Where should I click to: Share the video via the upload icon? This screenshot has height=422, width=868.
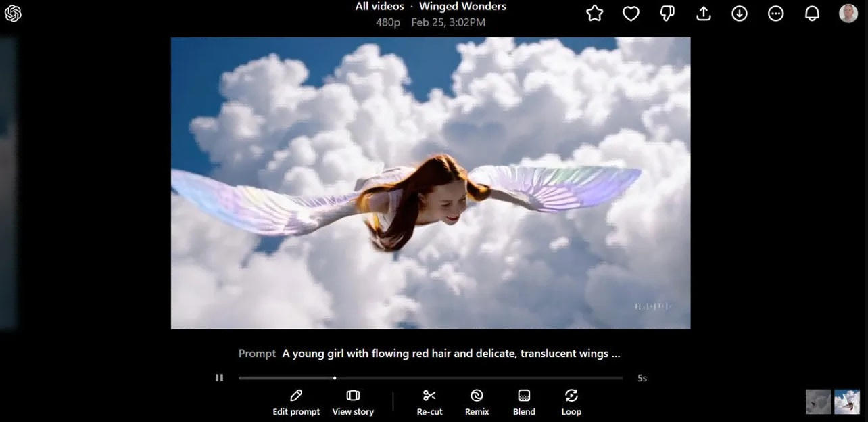pyautogui.click(x=703, y=13)
